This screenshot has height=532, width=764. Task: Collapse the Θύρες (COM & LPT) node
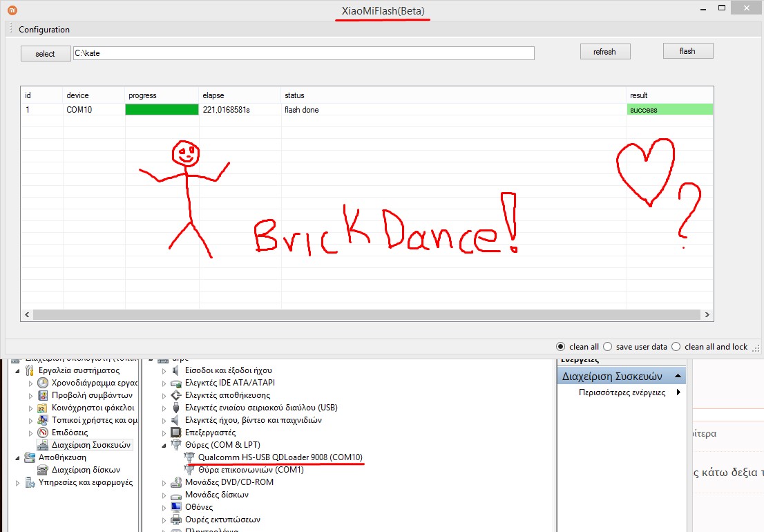(164, 445)
